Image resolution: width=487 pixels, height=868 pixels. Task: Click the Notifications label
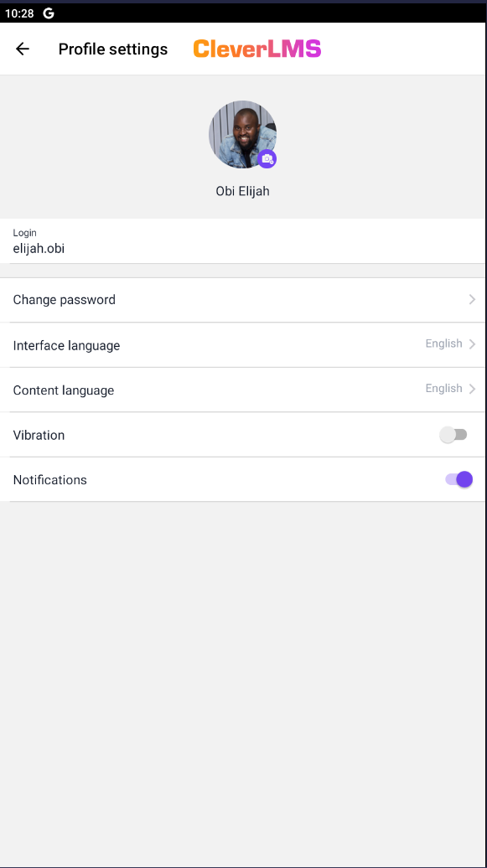tap(49, 480)
